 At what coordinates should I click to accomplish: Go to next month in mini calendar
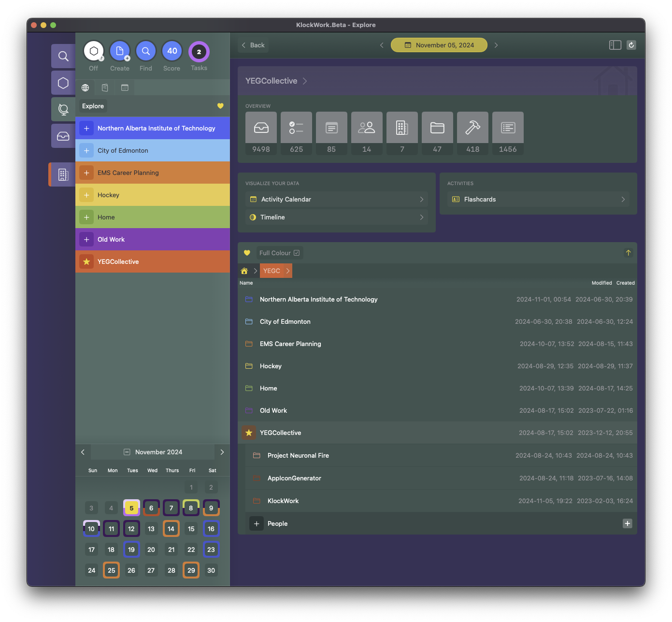(x=222, y=452)
